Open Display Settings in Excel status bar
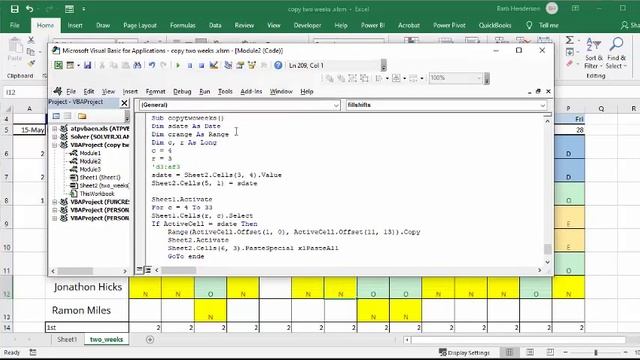640x360 pixels. pos(464,352)
